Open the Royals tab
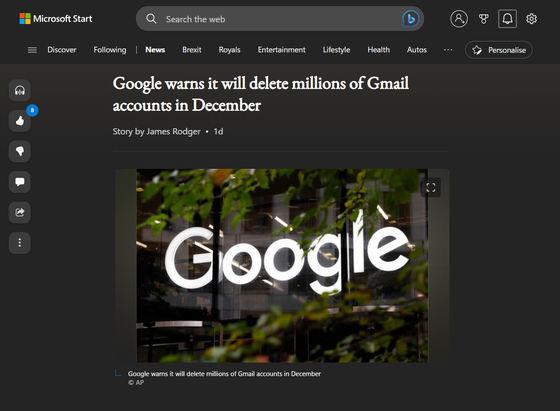This screenshot has height=411, width=560. pos(229,50)
